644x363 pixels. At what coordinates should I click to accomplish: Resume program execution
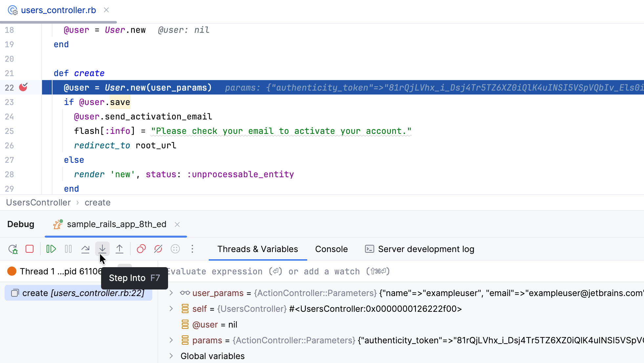(51, 249)
